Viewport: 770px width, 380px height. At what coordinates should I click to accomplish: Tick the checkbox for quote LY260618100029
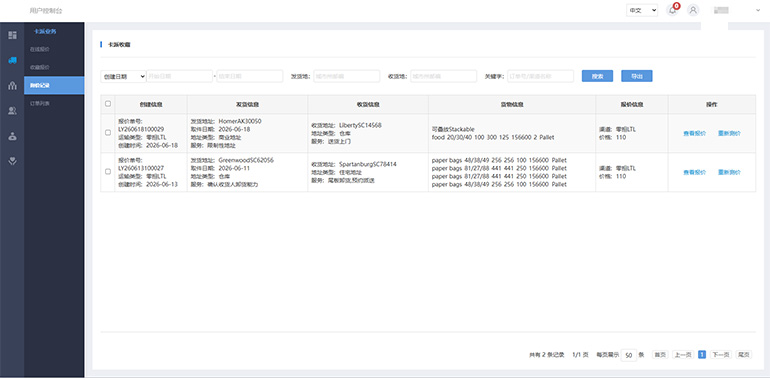[108, 133]
